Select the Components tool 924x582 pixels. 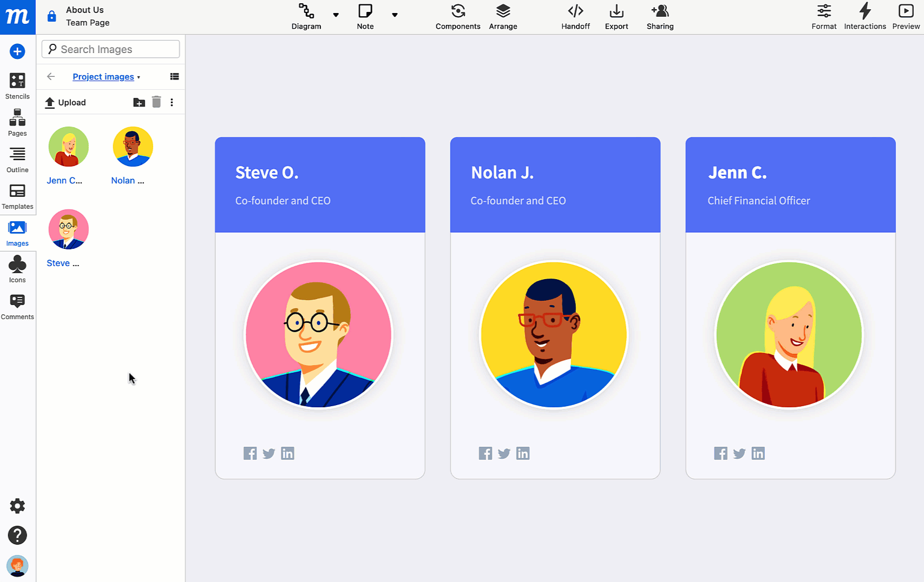coord(457,16)
